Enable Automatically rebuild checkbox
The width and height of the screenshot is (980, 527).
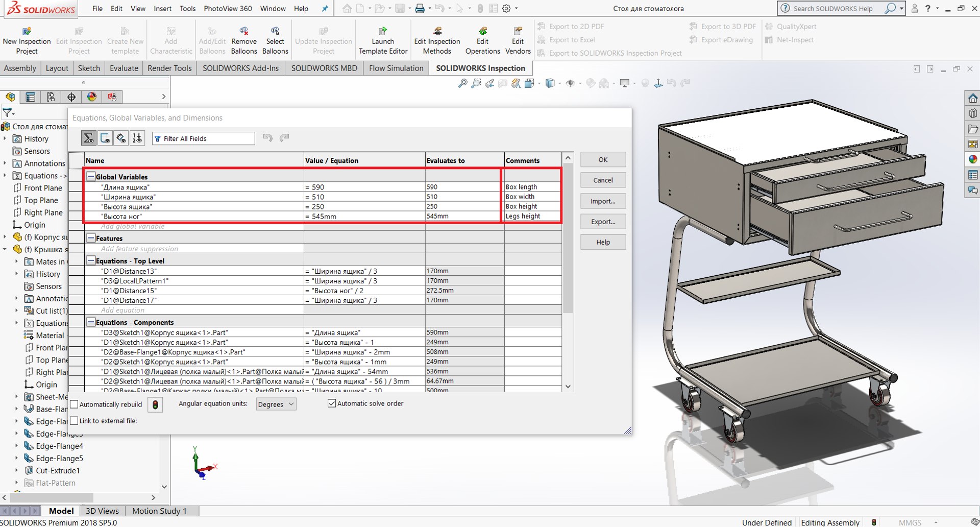[x=75, y=404]
